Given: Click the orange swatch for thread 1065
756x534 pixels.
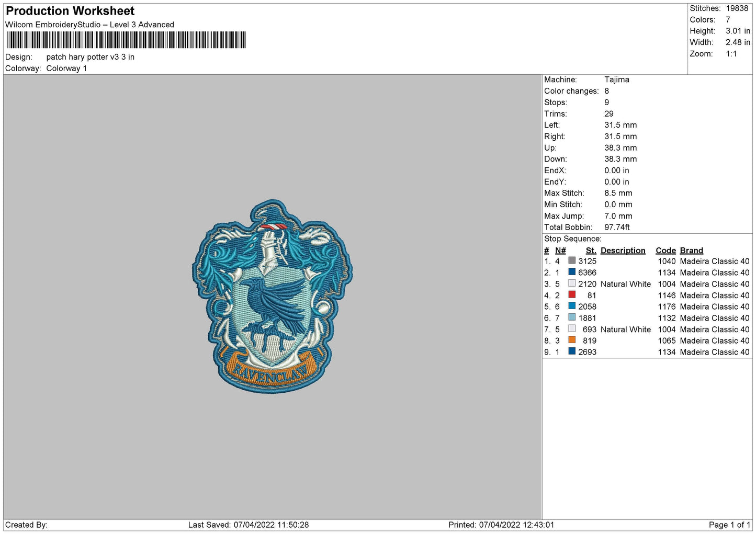Looking at the screenshot, I should click(572, 340).
